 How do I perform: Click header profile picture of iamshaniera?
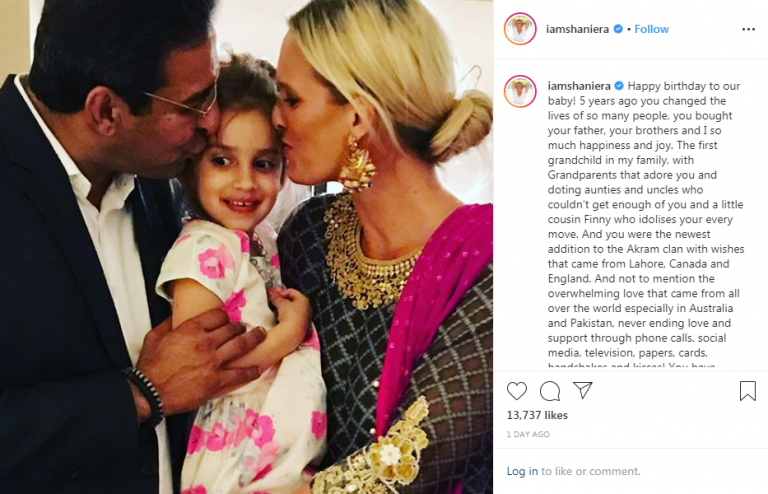tap(520, 29)
